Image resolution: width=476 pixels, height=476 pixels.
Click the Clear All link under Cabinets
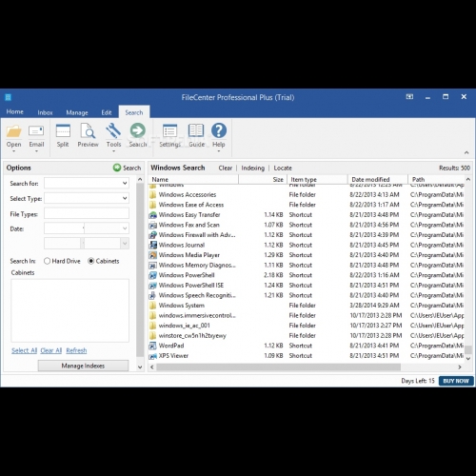51,350
